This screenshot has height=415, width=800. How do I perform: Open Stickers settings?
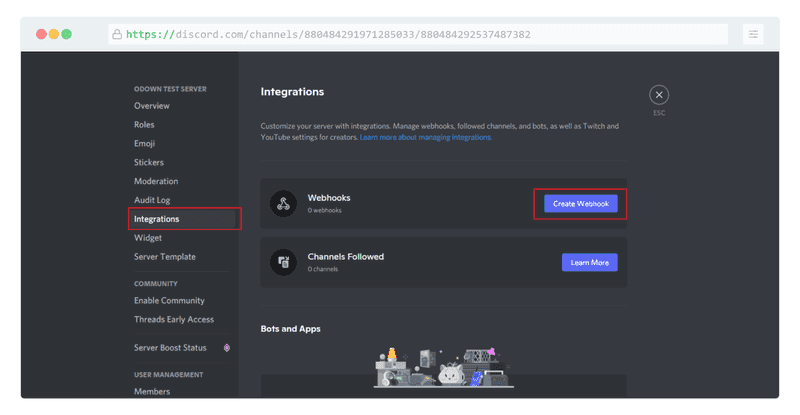[x=149, y=162]
